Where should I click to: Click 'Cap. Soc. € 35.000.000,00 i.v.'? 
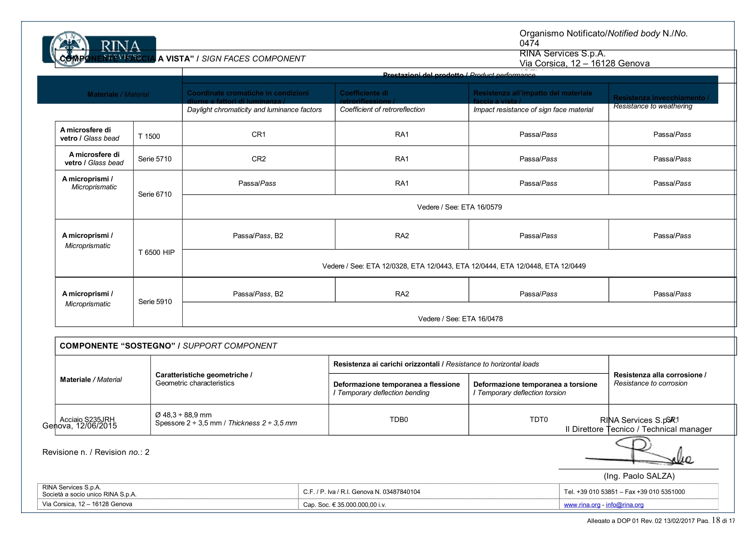[345, 505]
